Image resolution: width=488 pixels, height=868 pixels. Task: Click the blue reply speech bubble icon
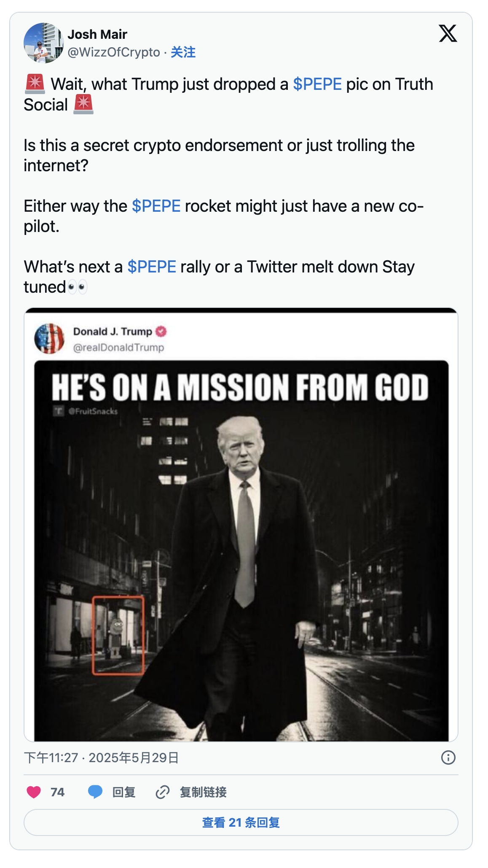pyautogui.click(x=95, y=792)
